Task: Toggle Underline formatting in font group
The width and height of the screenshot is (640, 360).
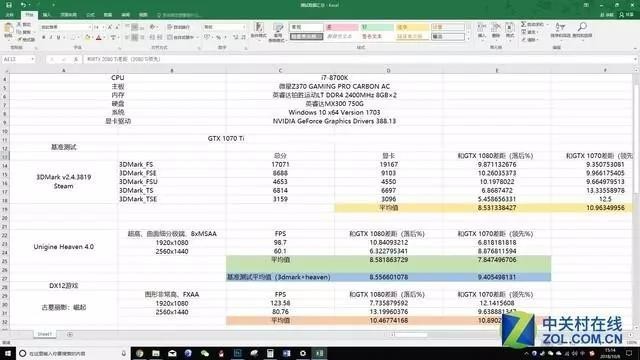Action: (58, 38)
